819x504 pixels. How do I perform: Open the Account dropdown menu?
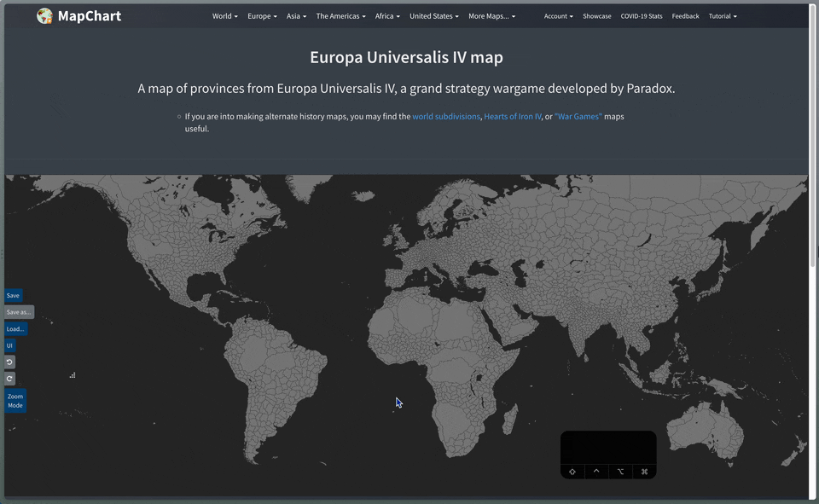click(x=558, y=16)
